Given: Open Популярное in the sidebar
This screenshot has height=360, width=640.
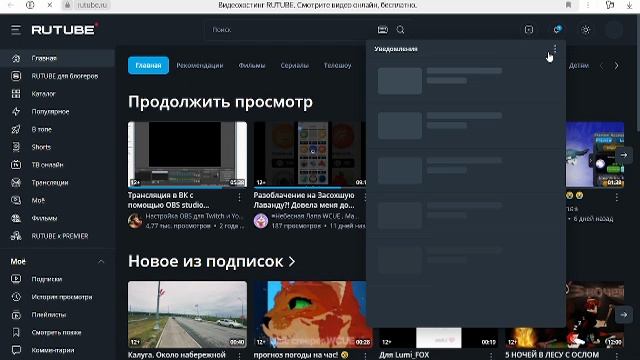Looking at the screenshot, I should (x=57, y=111).
